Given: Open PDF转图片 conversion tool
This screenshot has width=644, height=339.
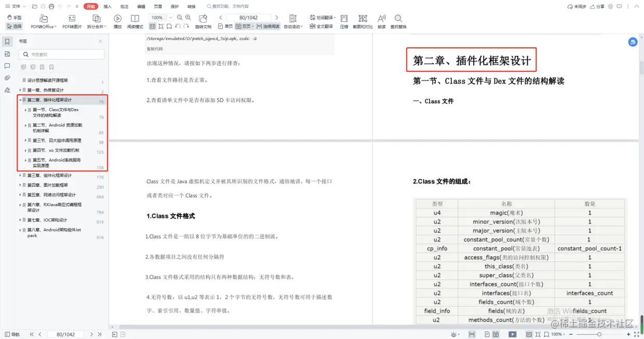Looking at the screenshot, I should point(72,22).
